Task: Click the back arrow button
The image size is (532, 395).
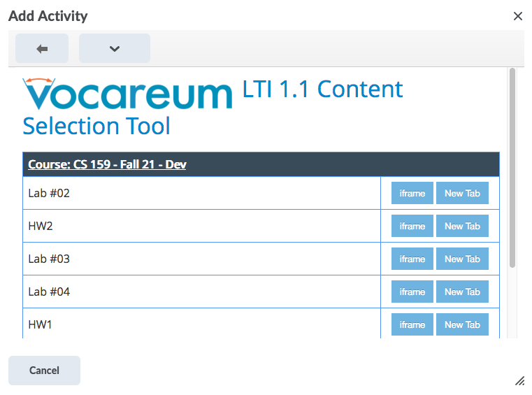Action: [42, 48]
